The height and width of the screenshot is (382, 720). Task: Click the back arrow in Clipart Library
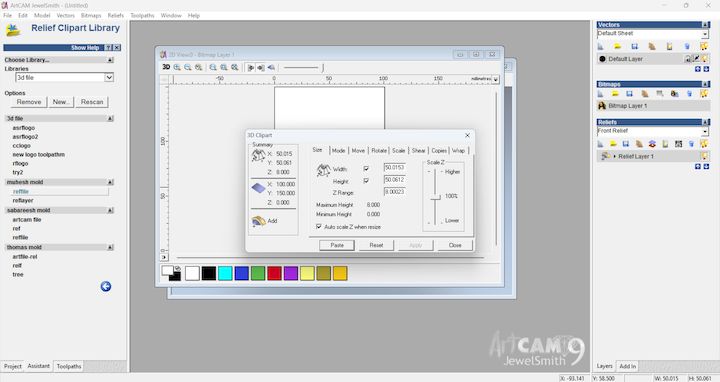click(x=106, y=286)
